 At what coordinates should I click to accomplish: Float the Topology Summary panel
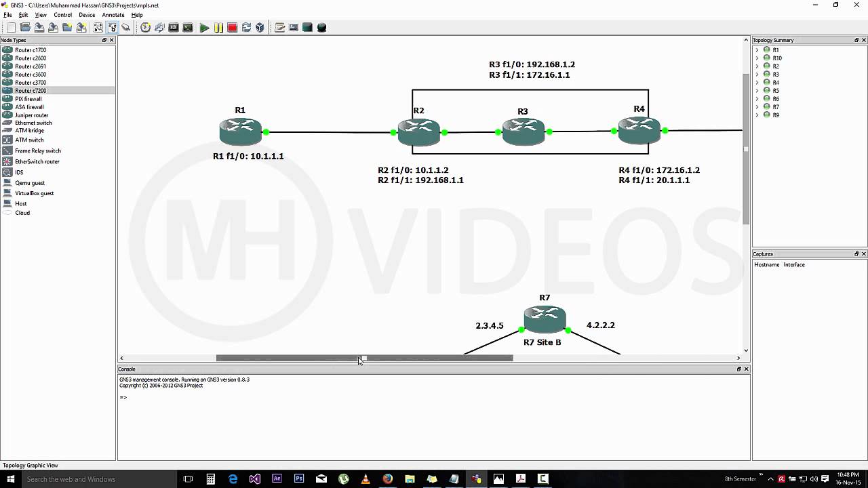[x=856, y=40]
